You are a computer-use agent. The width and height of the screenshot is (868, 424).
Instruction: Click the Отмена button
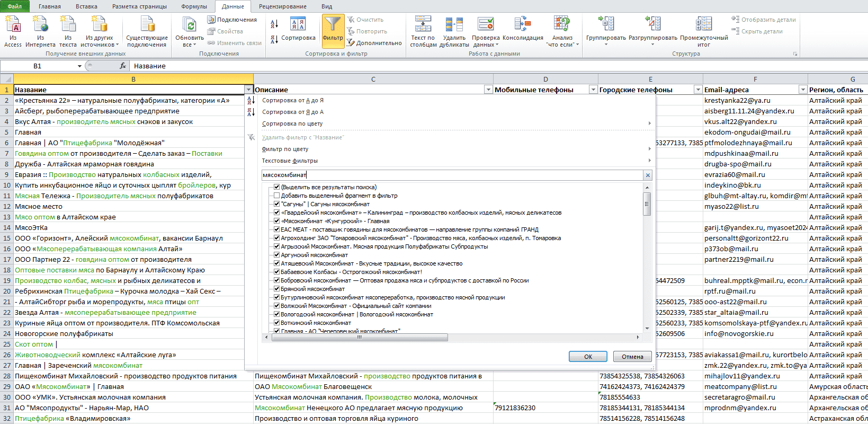point(632,357)
